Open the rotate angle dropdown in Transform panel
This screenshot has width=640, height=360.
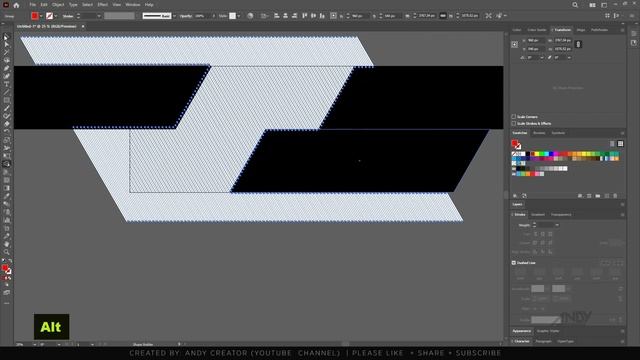coord(542,58)
